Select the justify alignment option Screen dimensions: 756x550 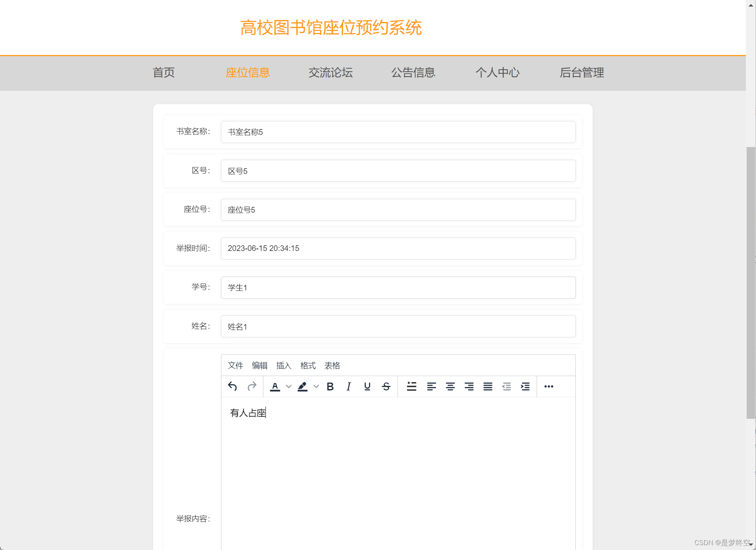pos(488,386)
